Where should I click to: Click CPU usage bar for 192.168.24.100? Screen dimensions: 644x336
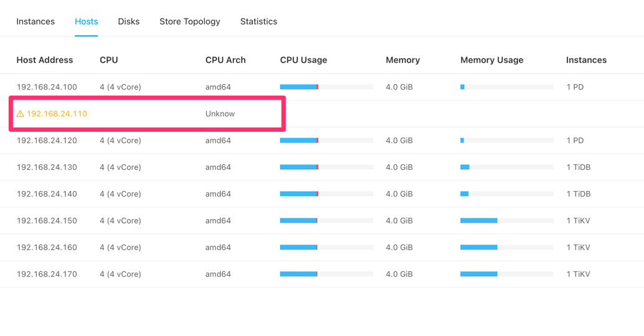(x=326, y=87)
